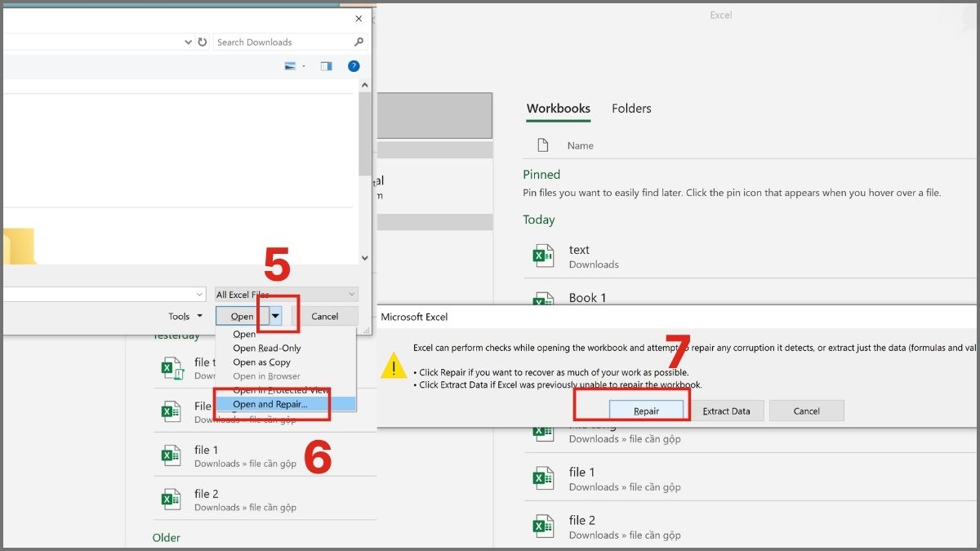The image size is (980, 551).
Task: Click the 'Name' column header
Action: click(x=581, y=145)
